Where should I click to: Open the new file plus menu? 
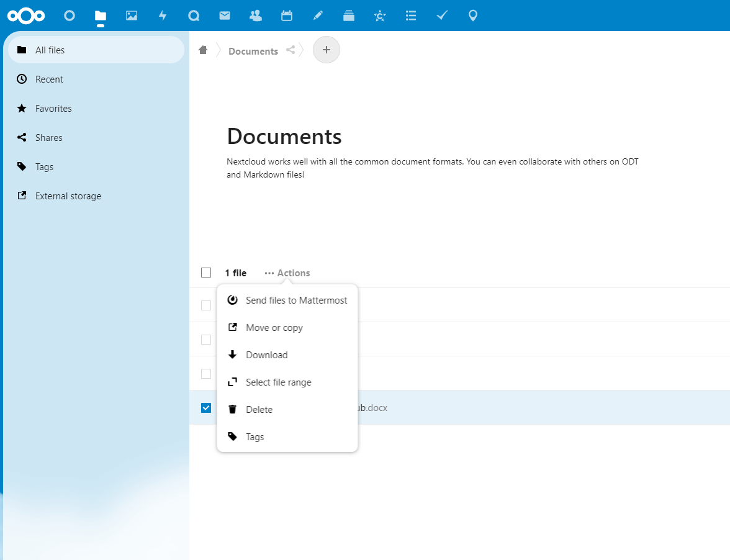(326, 50)
